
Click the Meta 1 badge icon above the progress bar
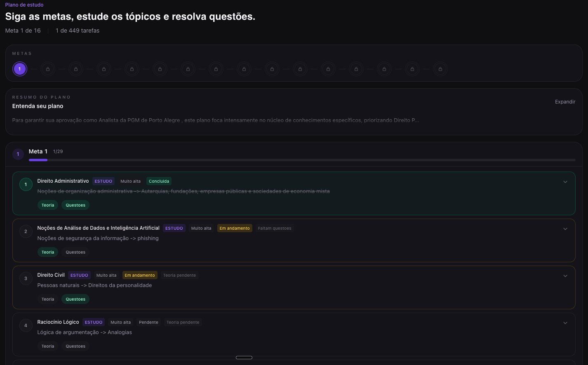(x=18, y=154)
